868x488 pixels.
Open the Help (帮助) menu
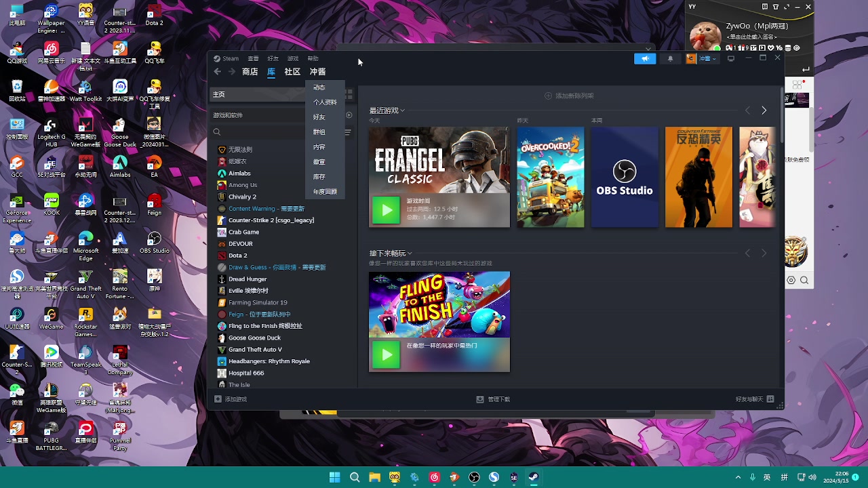313,59
